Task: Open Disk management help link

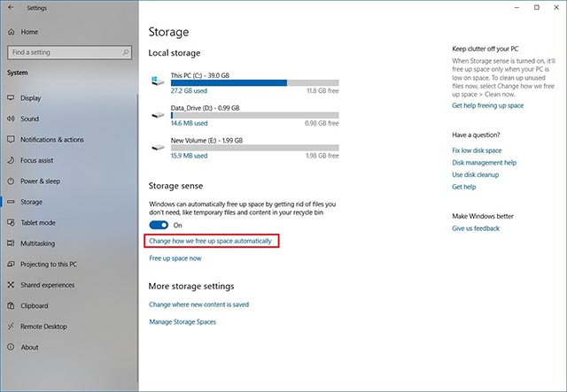Action: pos(485,163)
